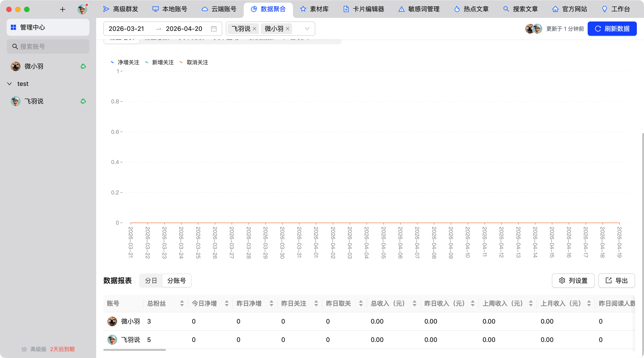
Task: Click the 搜索账号 search field
Action: pos(48,47)
